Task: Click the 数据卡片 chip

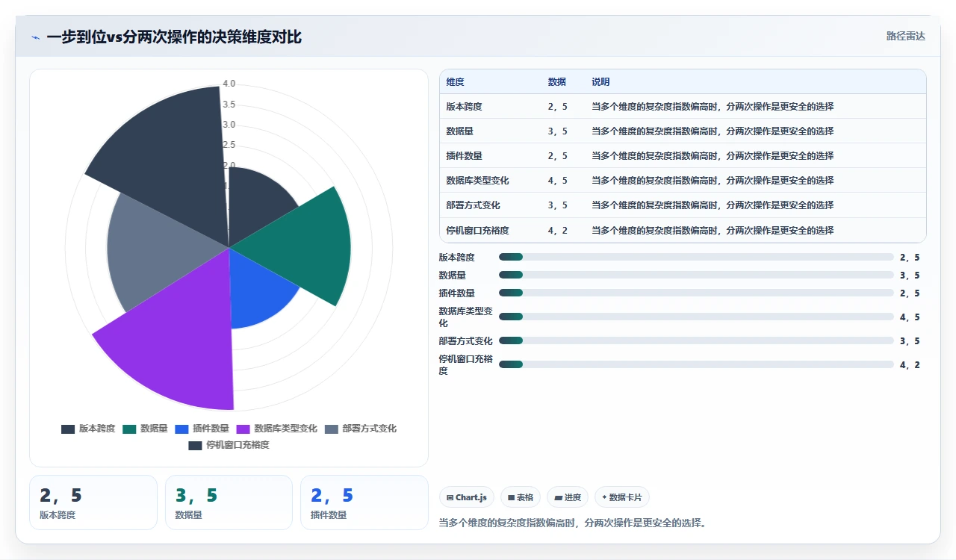Action: coord(622,497)
